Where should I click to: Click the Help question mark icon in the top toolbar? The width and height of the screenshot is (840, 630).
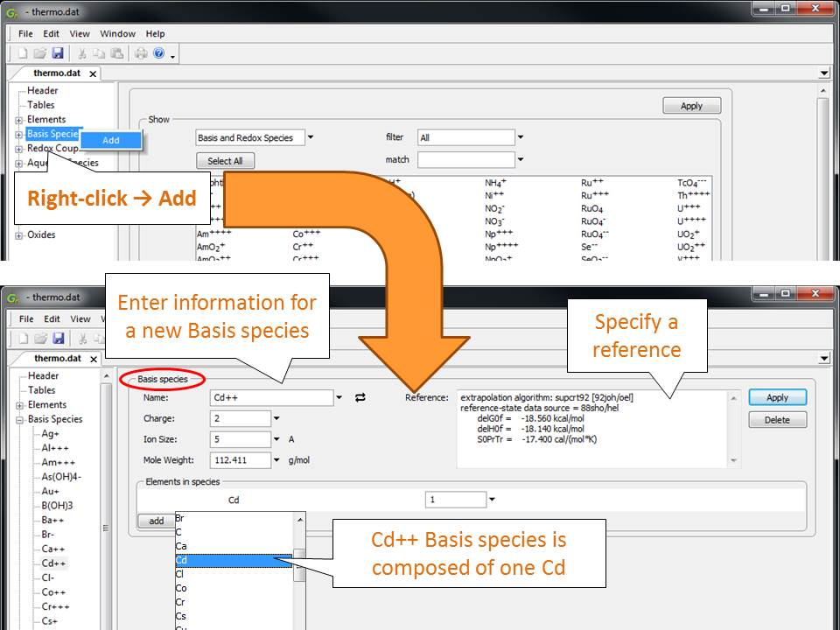tap(158, 53)
